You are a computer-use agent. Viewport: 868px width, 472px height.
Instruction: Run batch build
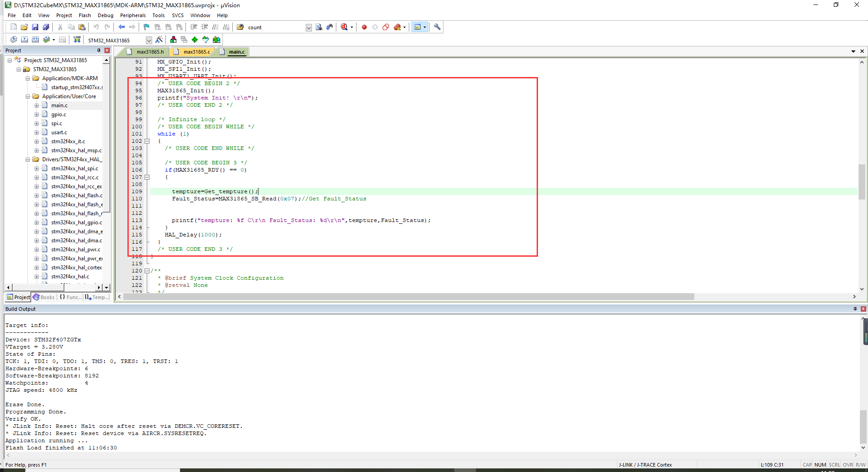click(46, 40)
